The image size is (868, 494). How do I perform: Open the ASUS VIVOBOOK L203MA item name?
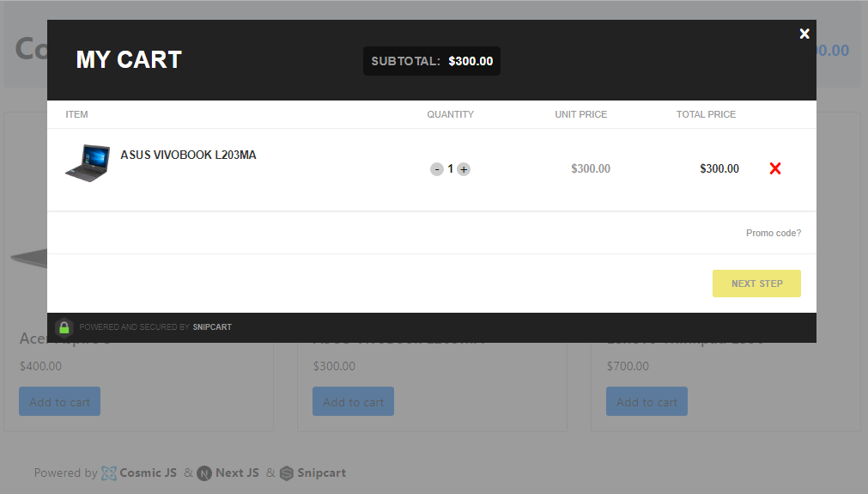pos(188,155)
